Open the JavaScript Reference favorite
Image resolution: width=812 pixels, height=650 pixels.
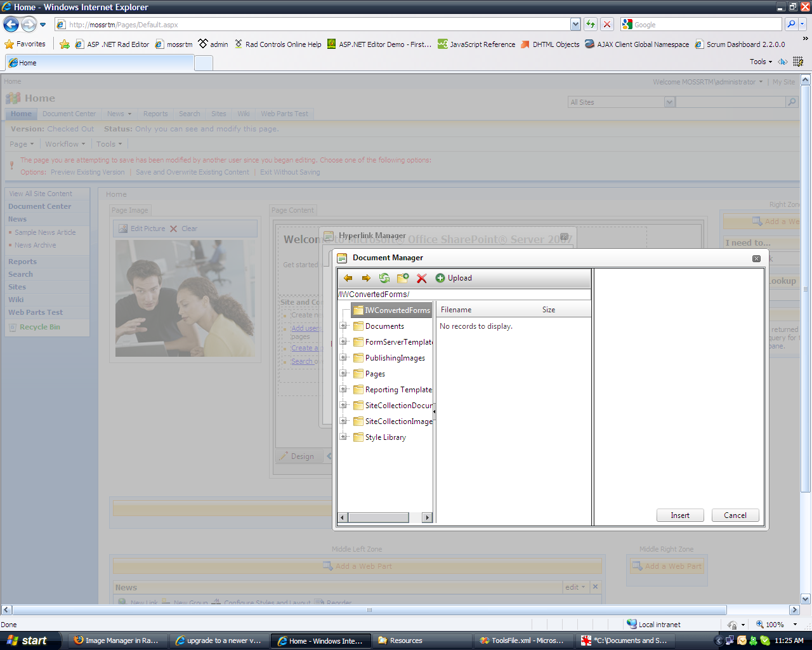pos(476,44)
